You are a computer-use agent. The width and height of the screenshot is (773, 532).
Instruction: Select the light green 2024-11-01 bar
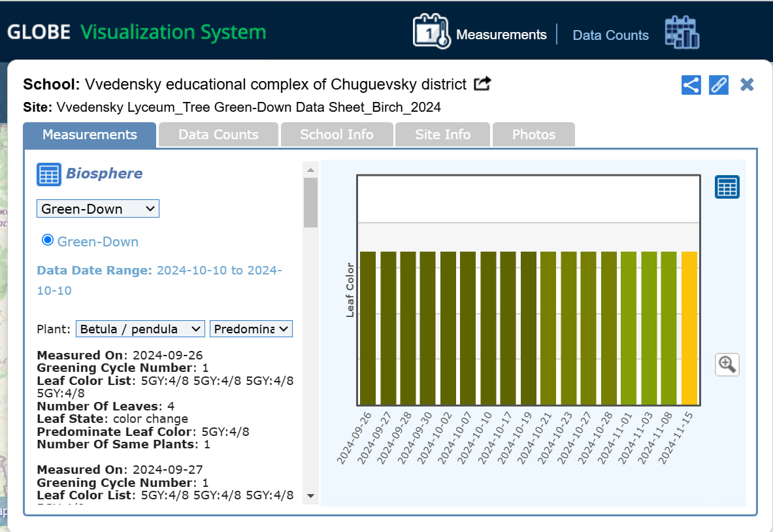point(629,328)
